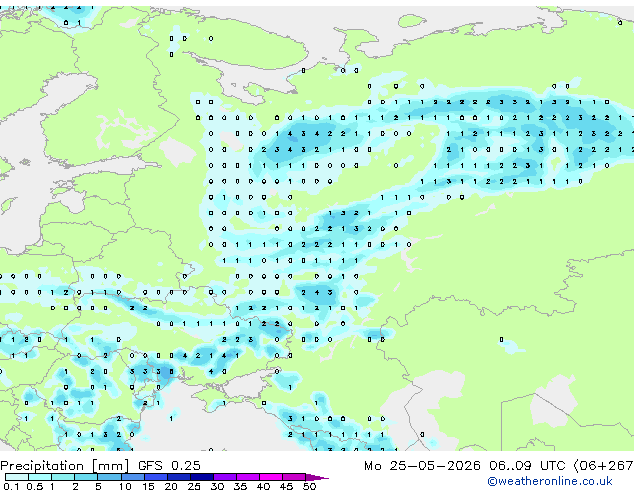Click the 40–45 mm magenta legend swatch
Viewport: 634px width, 490px height.
click(270, 477)
